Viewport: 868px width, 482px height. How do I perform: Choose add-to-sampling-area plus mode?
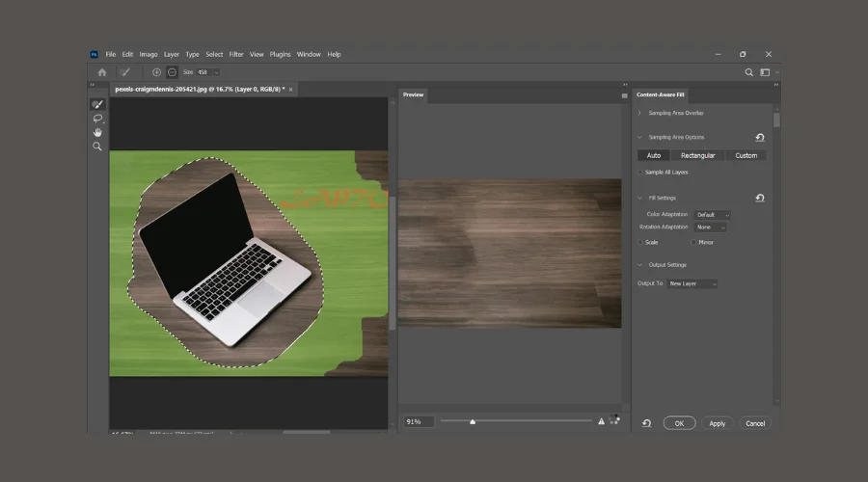[156, 72]
